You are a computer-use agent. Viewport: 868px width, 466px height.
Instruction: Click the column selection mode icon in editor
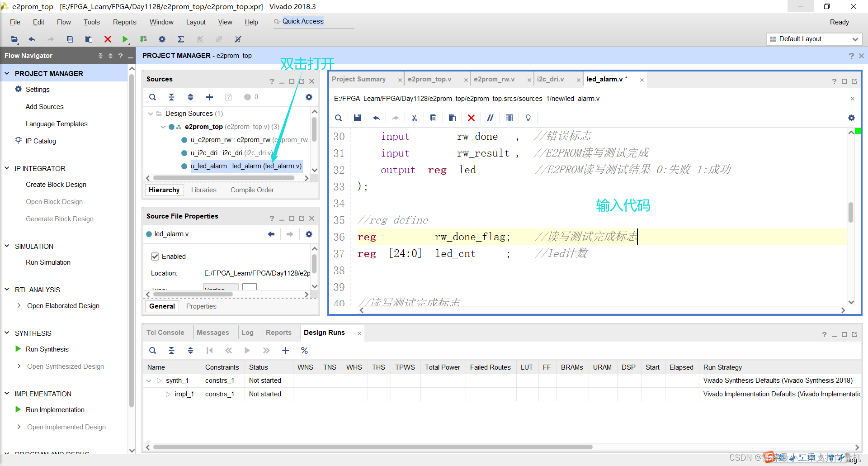(509, 118)
